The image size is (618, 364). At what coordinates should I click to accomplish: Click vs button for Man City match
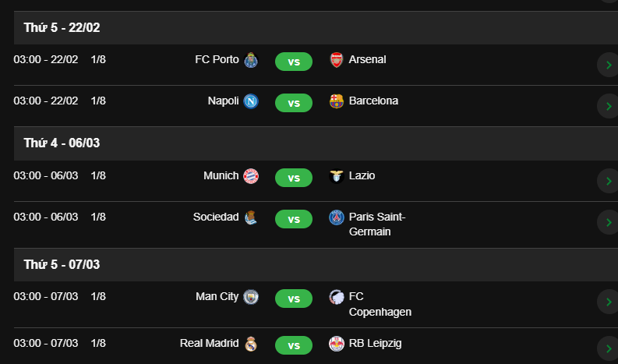(294, 299)
